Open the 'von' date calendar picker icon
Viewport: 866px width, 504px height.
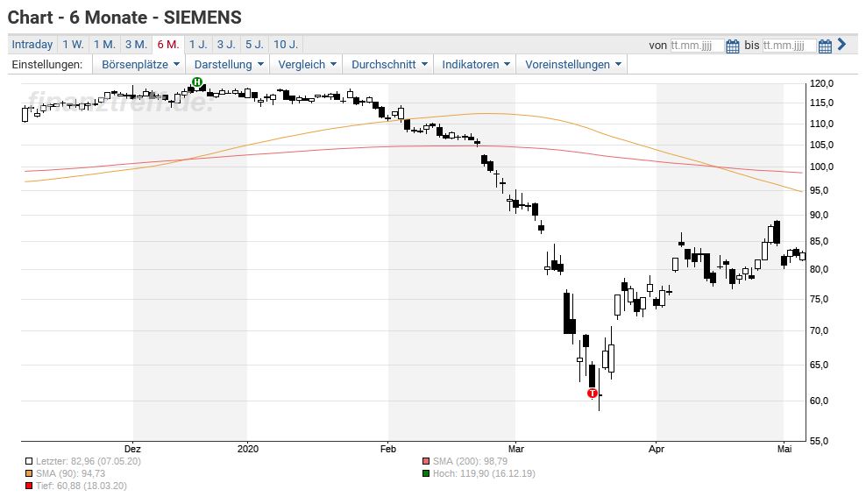point(733,46)
